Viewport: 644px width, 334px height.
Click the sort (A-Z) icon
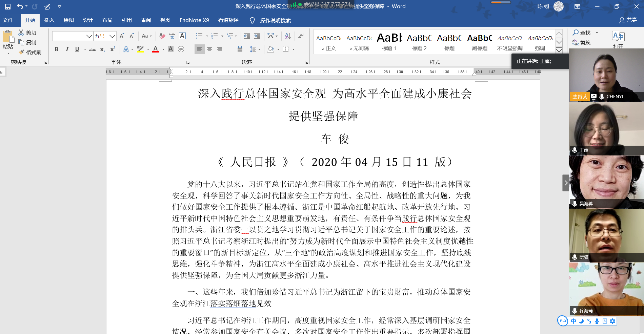(288, 36)
